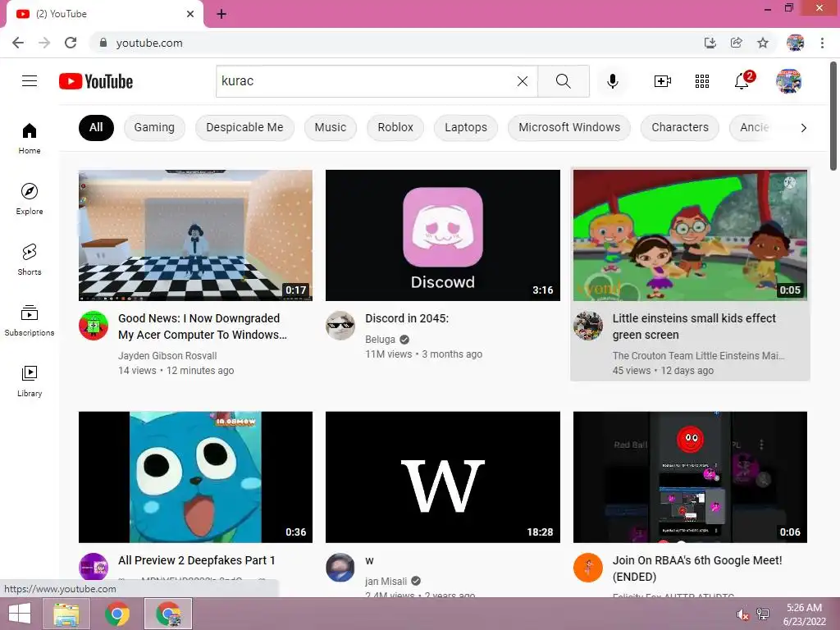Open 'Good News: I Now Downgraded' title

[203, 326]
